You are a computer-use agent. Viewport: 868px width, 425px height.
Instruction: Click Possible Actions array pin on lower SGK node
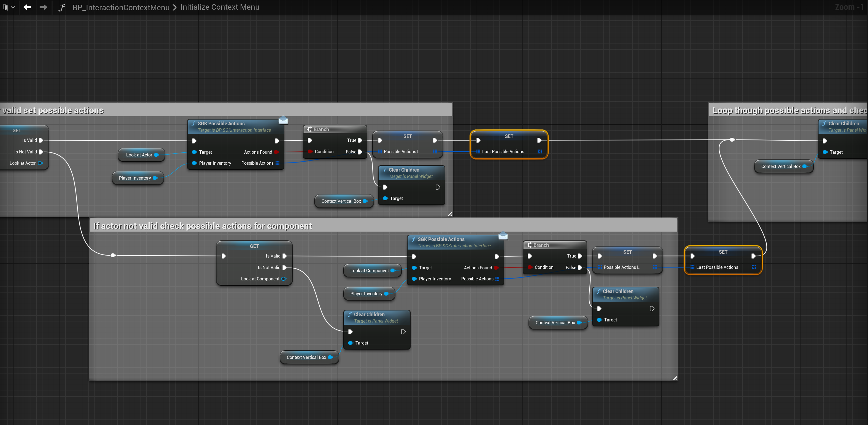[x=497, y=279]
